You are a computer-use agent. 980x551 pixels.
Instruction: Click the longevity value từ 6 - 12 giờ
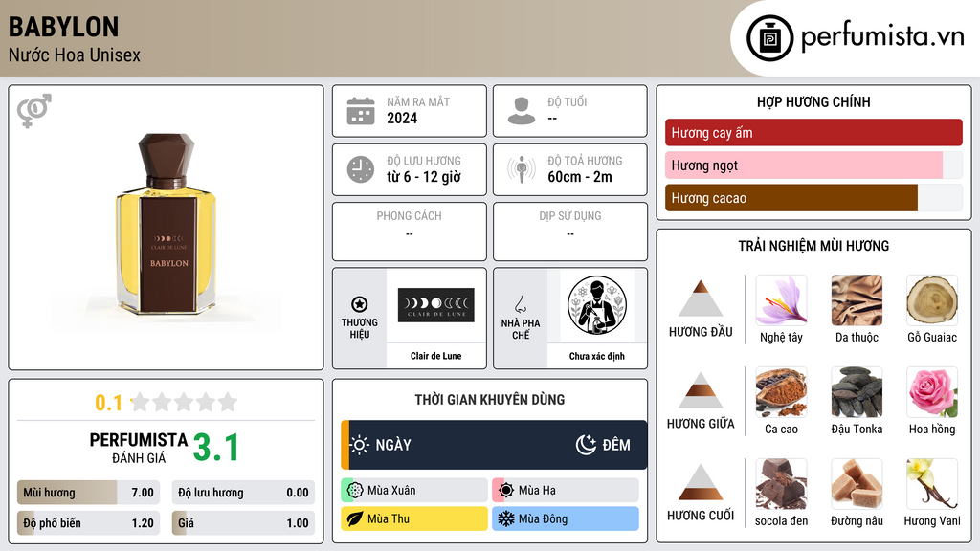424,177
